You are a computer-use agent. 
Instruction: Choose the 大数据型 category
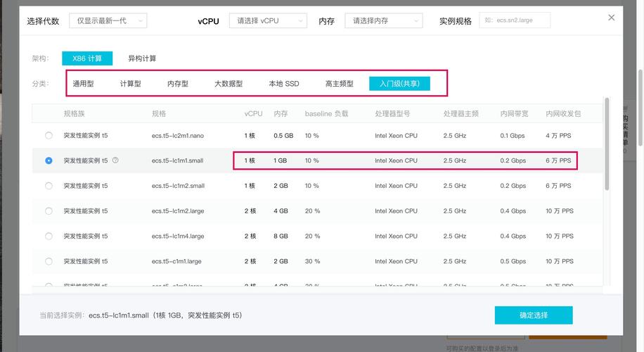click(228, 84)
